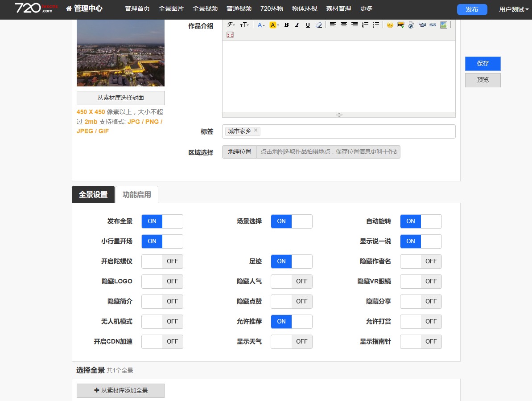Turn off the 场景选择 switch
532x401 pixels.
(x=292, y=221)
